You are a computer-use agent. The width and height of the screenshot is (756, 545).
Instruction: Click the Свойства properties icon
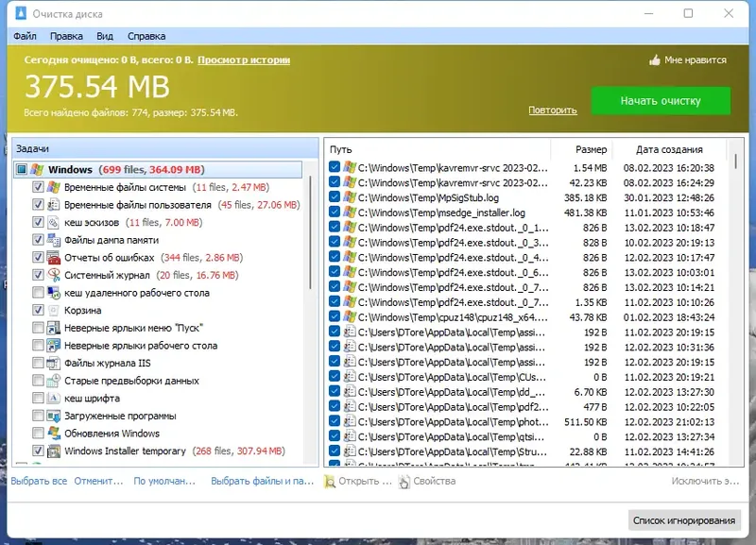tap(404, 482)
